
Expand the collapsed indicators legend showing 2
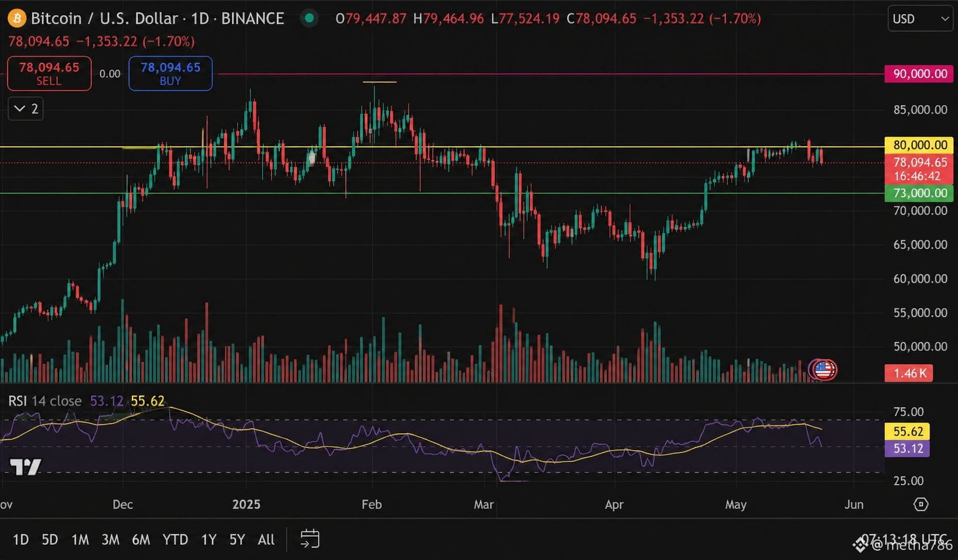[26, 109]
